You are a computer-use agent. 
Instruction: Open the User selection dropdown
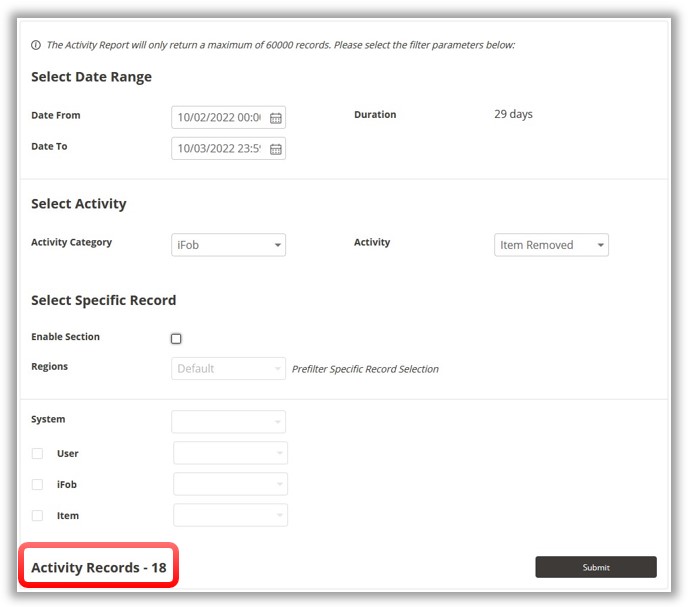pos(230,453)
